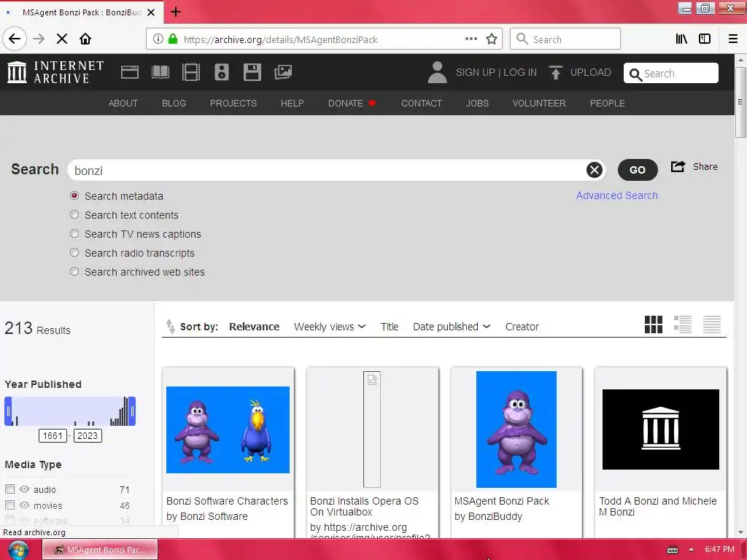This screenshot has height=560, width=747.
Task: Click the Share icon
Action: [x=678, y=167]
